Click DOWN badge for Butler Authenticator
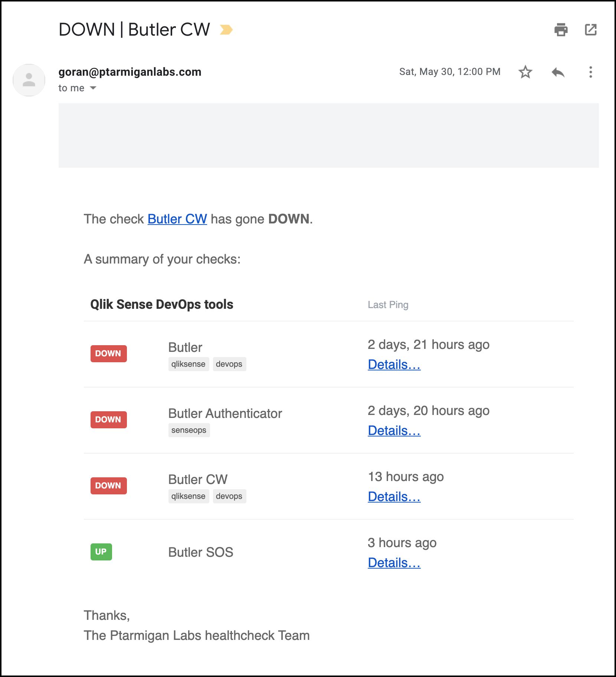 (108, 419)
